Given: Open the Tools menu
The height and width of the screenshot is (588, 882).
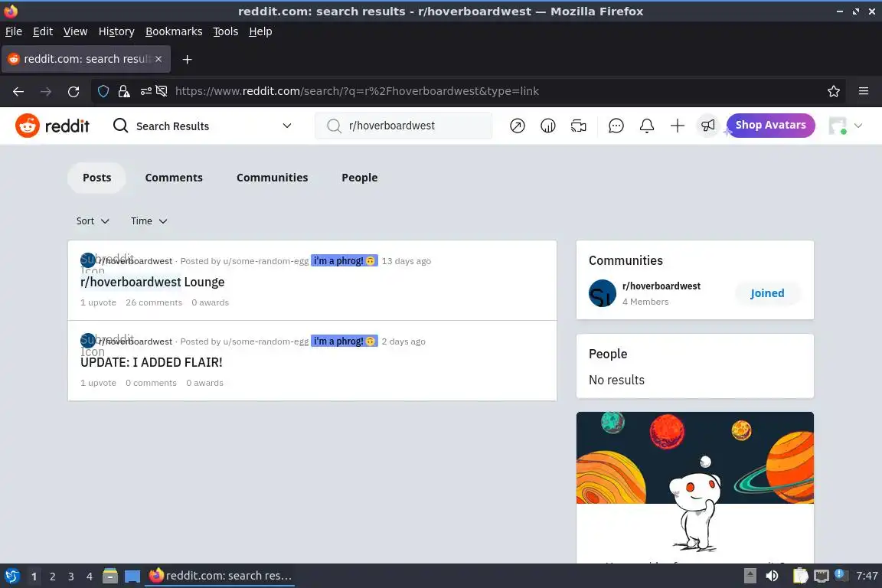Looking at the screenshot, I should (x=226, y=31).
